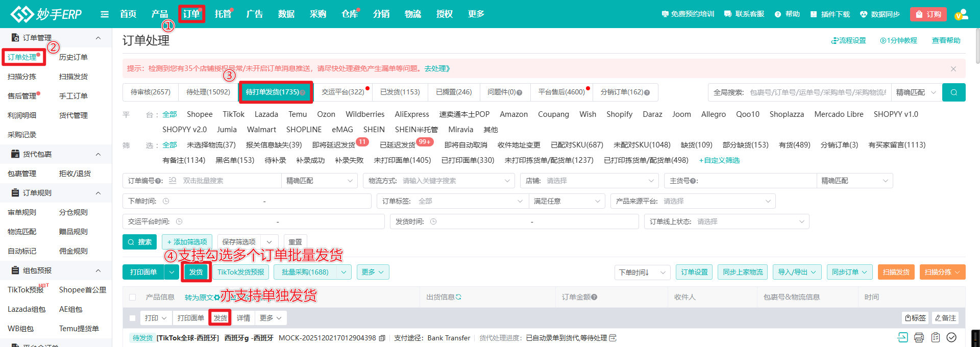Click the orange 扫描发货 button
Screen dimensions: 980x347
coord(896,272)
